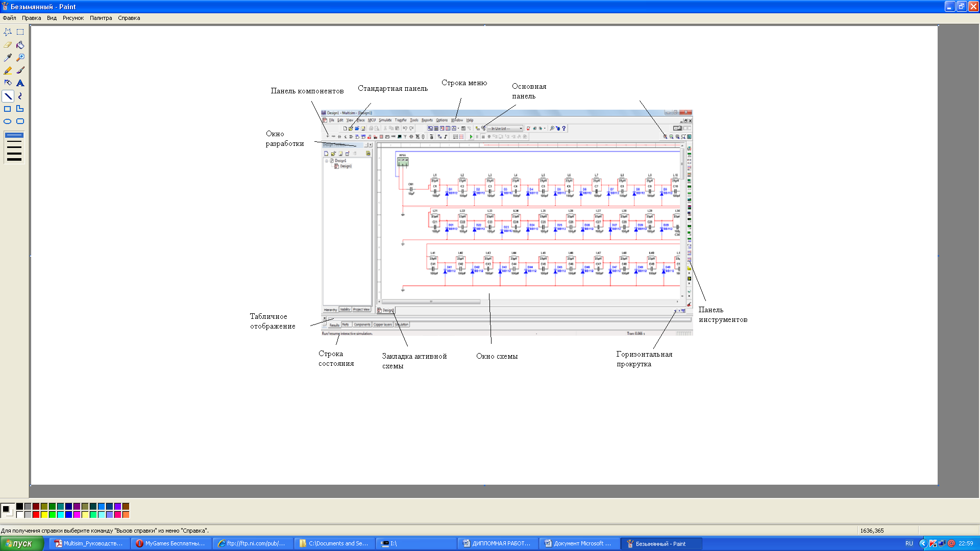Select the Free-Form Select tool
This screenshot has width=980, height=551.
coord(8,32)
